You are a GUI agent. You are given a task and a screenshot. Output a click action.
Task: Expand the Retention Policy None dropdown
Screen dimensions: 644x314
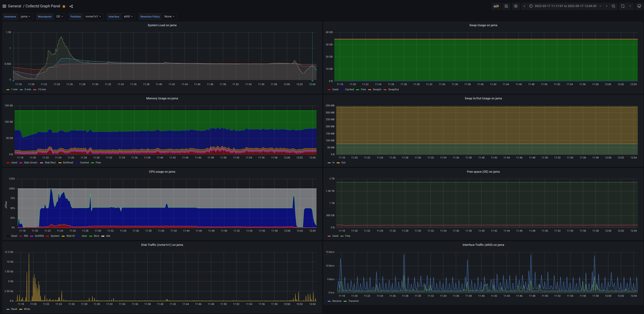(x=169, y=16)
